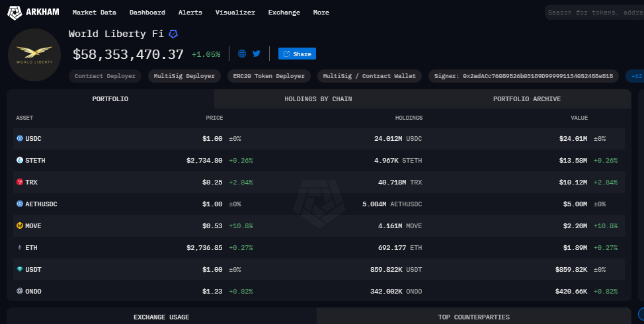Click the World Liberty Fi entity title
This screenshot has width=644, height=324.
tap(116, 34)
